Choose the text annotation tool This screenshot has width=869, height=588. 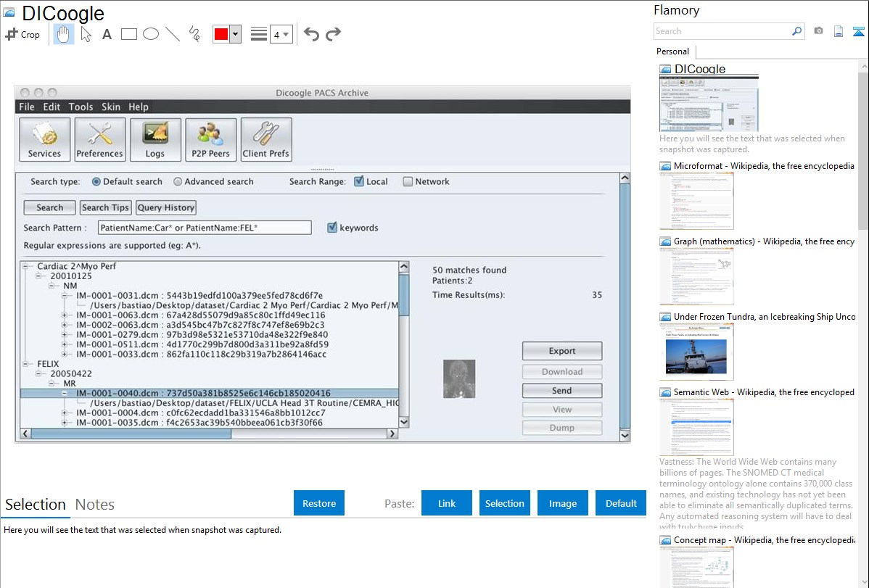click(x=107, y=34)
